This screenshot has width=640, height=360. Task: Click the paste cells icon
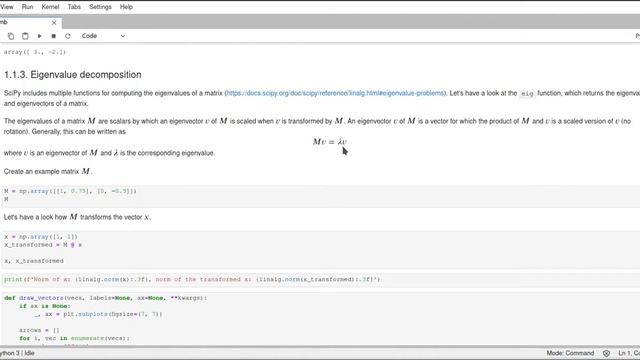[25, 36]
